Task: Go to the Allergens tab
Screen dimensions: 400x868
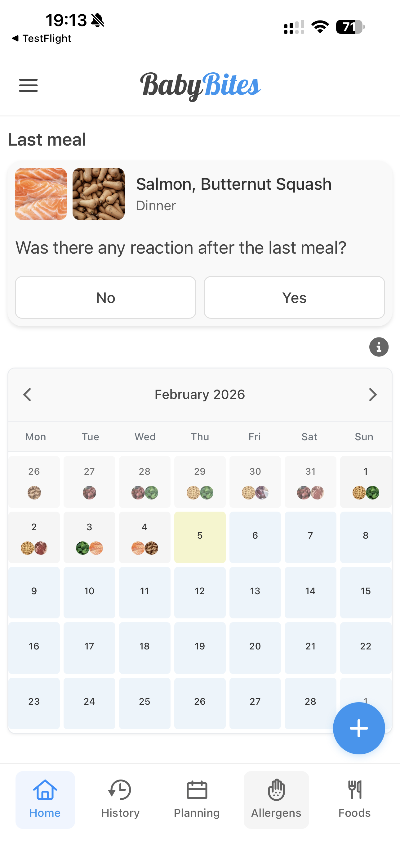Action: click(x=276, y=799)
